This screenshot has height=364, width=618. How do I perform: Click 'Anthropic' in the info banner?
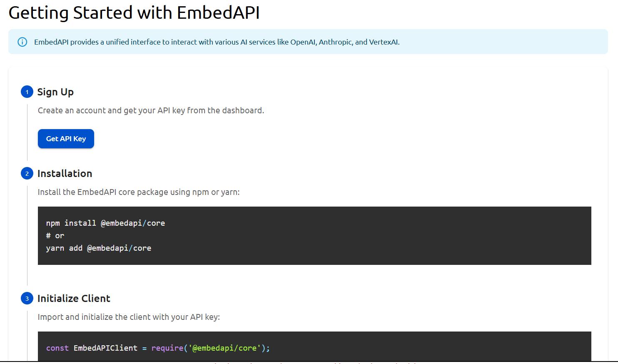[336, 42]
